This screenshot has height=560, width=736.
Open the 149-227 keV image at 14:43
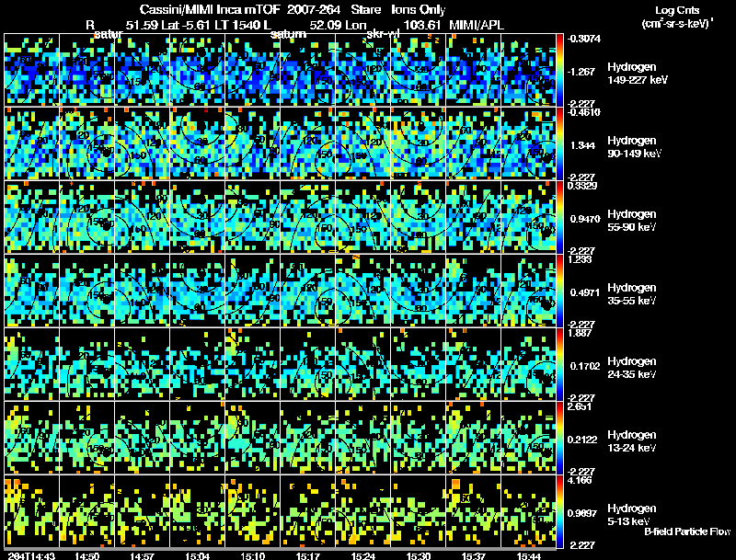[32, 70]
